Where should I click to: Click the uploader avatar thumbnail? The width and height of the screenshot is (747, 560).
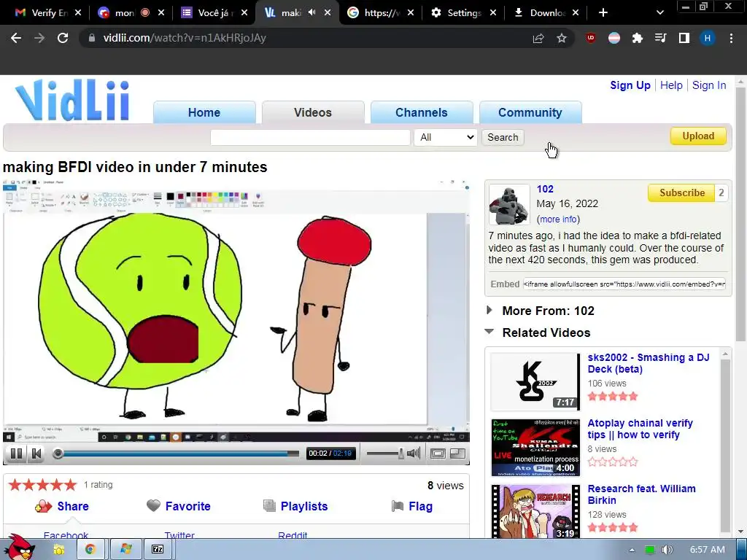click(508, 204)
